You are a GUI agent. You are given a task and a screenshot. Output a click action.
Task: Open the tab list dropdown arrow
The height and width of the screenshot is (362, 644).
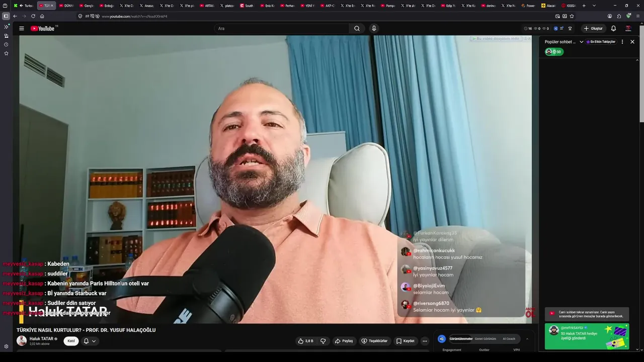pyautogui.click(x=594, y=6)
